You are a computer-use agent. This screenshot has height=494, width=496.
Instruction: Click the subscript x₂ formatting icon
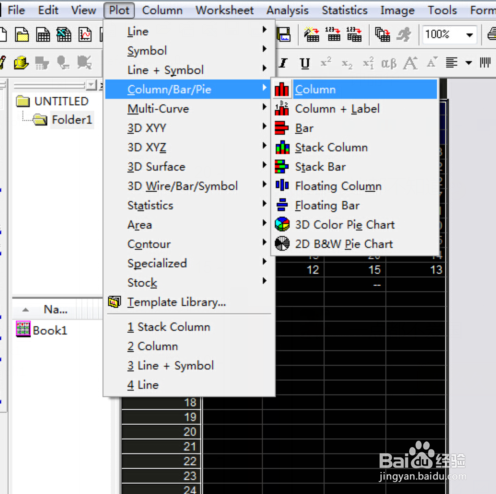(x=347, y=63)
